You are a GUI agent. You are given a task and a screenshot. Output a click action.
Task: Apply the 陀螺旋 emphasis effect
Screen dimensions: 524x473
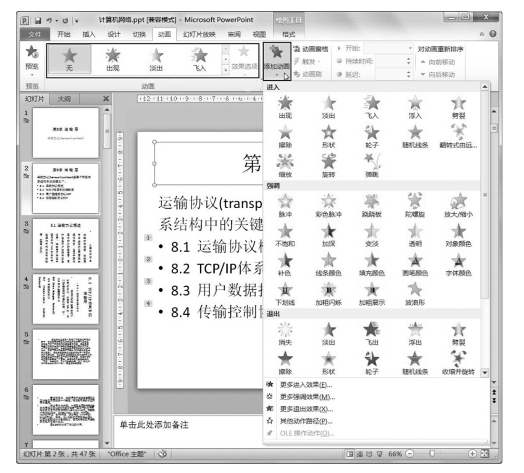pyautogui.click(x=415, y=205)
